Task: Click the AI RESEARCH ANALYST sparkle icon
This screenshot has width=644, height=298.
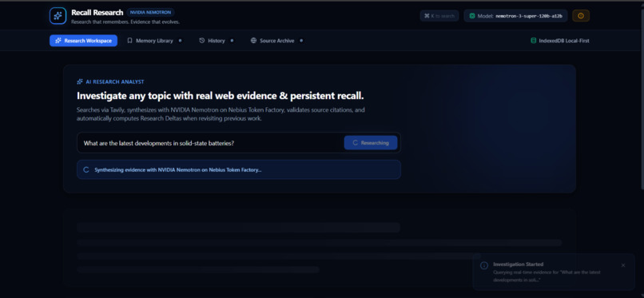Action: [80, 81]
